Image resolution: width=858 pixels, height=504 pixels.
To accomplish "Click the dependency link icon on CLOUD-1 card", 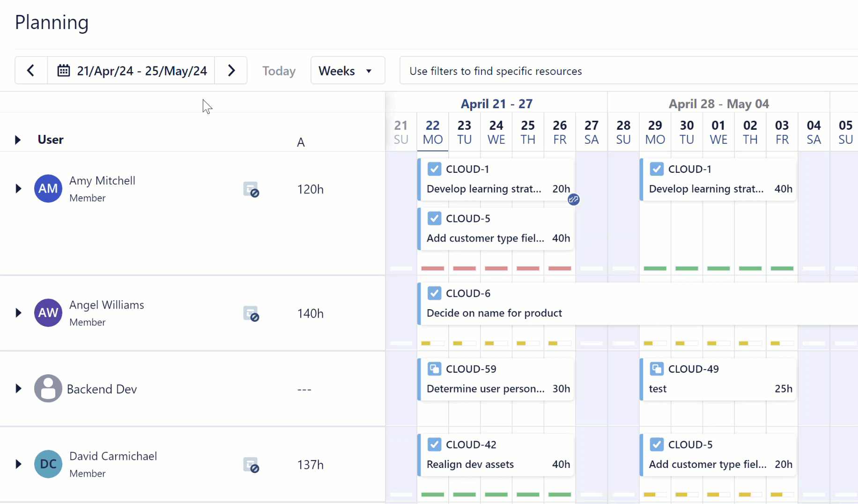I will [573, 200].
